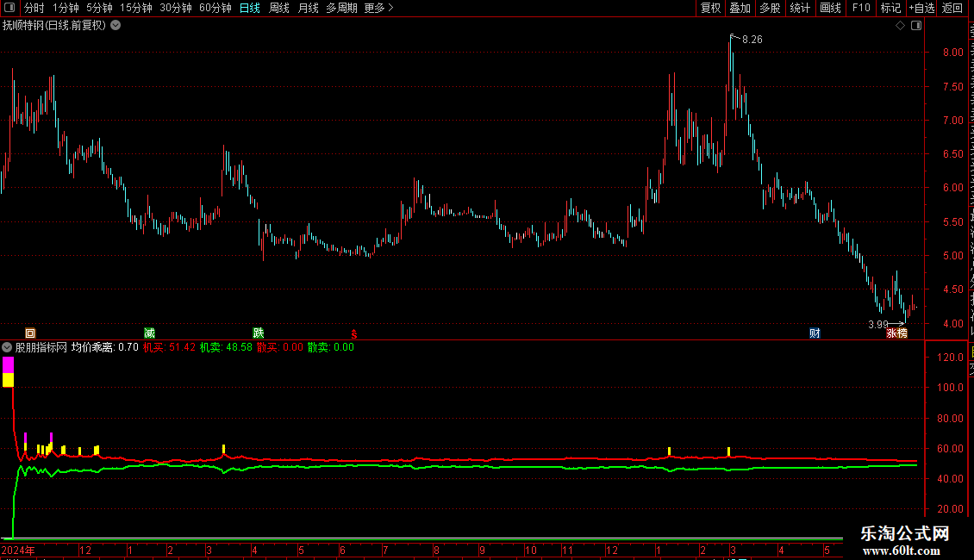Switch to 60分钟 period
Image resolution: width=974 pixels, height=560 pixels.
(215, 8)
